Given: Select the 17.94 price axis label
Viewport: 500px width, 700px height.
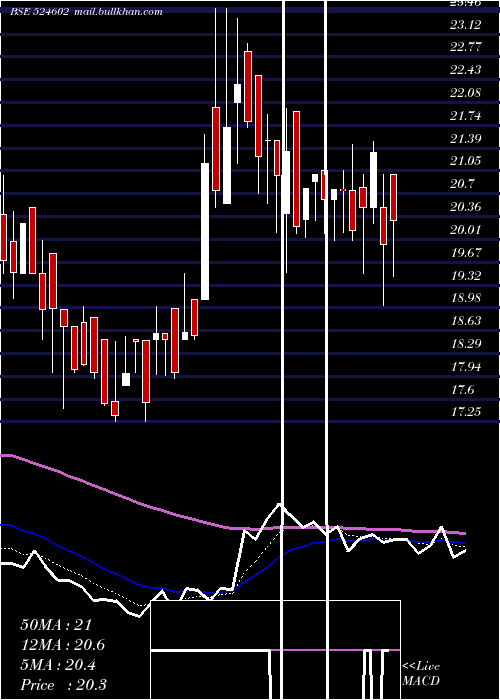Looking at the screenshot, I should (x=465, y=367).
